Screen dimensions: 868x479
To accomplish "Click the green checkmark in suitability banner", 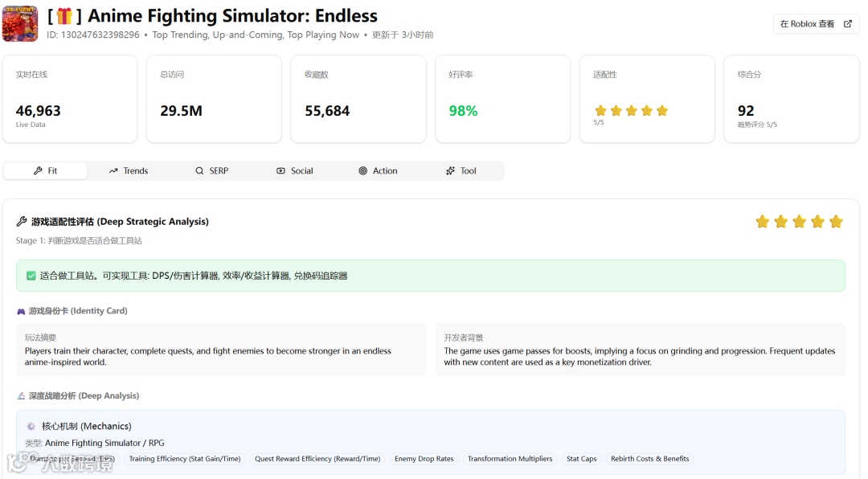I will [x=31, y=276].
